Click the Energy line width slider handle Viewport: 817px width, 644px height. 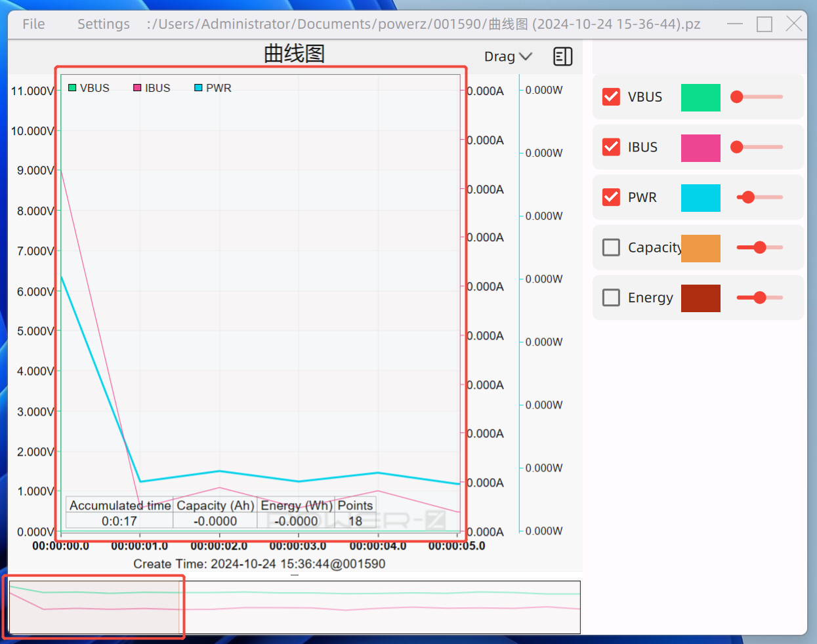[x=760, y=298]
